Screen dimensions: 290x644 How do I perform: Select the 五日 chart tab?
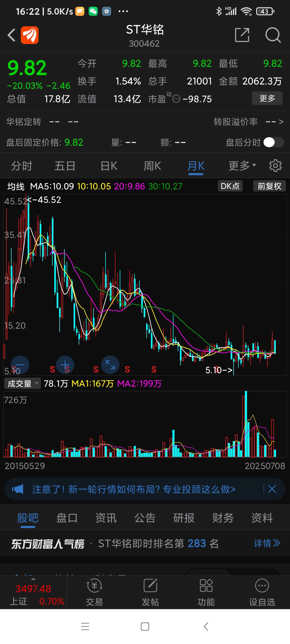(65, 166)
